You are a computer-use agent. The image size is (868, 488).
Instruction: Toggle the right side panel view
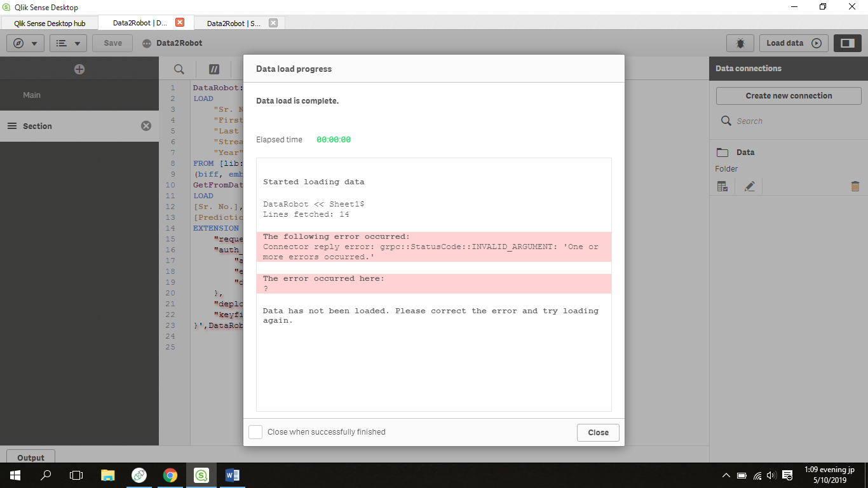847,43
